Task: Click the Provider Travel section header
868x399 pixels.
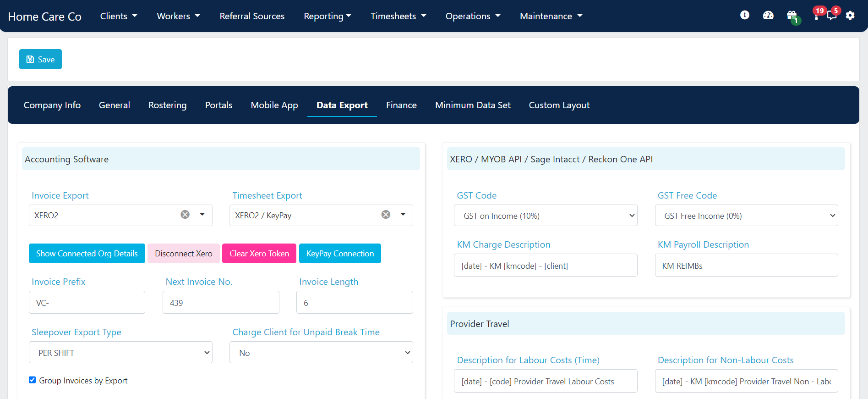Action: 646,323
